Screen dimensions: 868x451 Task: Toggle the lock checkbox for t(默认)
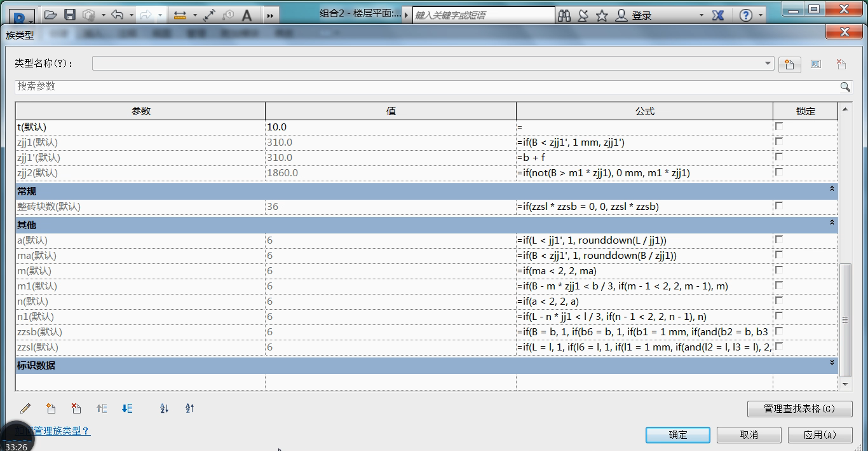coord(779,127)
